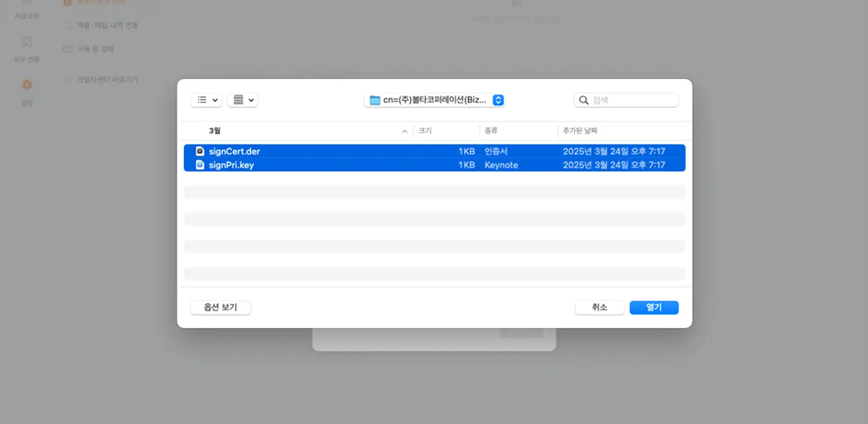Click the 구독 및 결제 card icon
Image resolution: width=868 pixels, height=424 pixels.
tap(67, 49)
